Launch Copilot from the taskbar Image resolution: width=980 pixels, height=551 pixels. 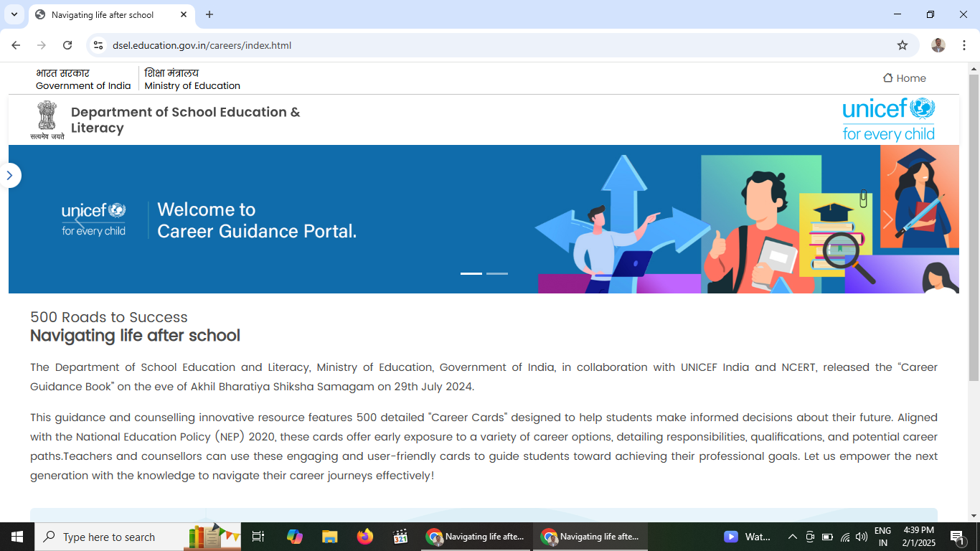[295, 537]
